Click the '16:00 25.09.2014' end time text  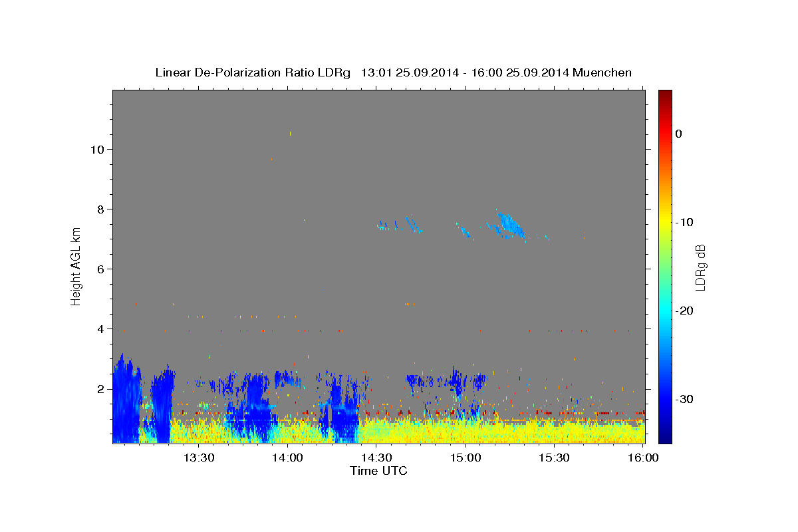click(x=520, y=72)
